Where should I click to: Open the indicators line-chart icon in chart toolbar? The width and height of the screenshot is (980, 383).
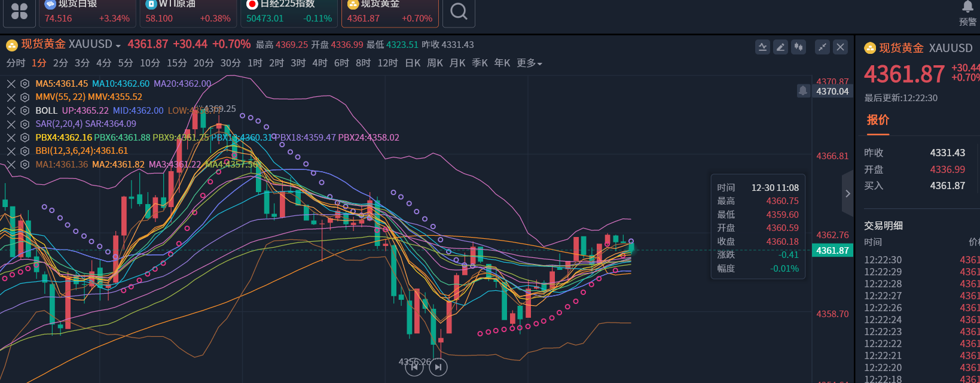762,47
